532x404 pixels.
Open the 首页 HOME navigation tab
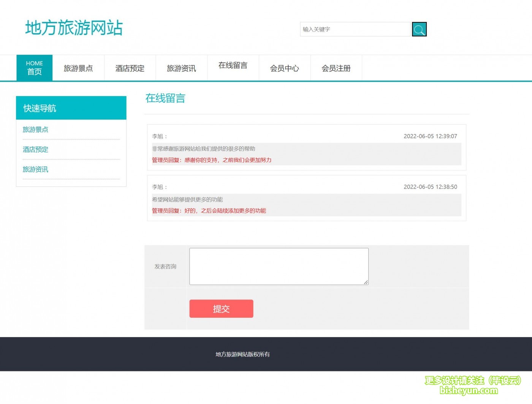point(34,68)
